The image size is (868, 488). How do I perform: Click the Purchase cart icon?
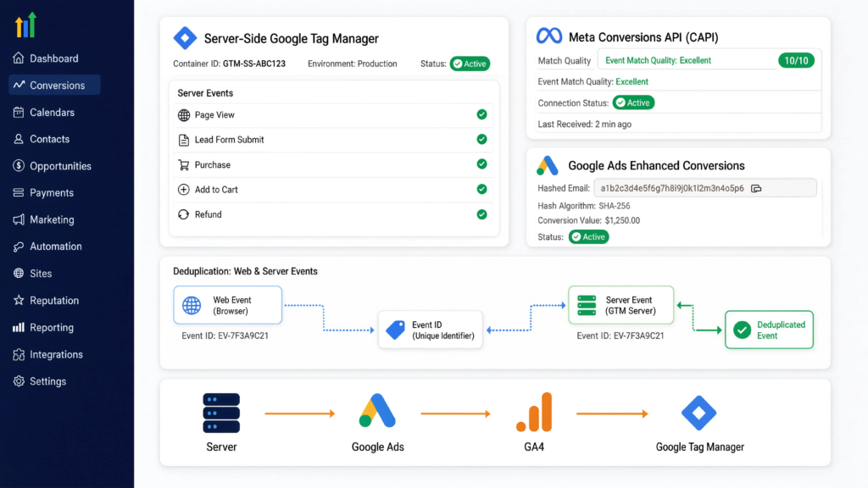pyautogui.click(x=184, y=165)
